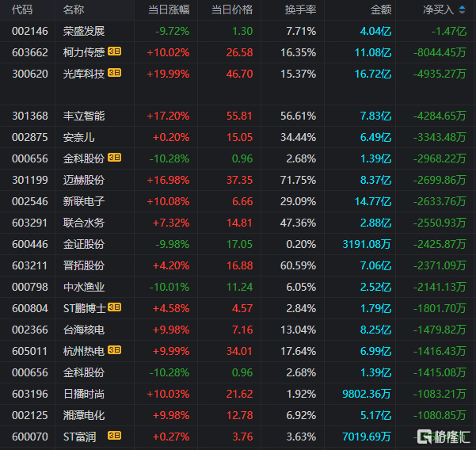Open stock 迈赫股份
Screen dimensions: 476x450
[x=84, y=180]
